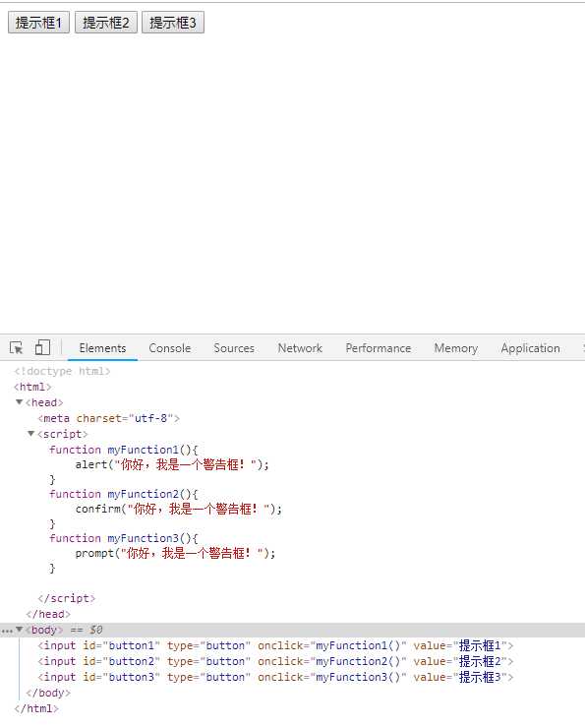Screen dimensions: 585x728
Task: Collapse the script node triangle
Action: tap(30, 434)
